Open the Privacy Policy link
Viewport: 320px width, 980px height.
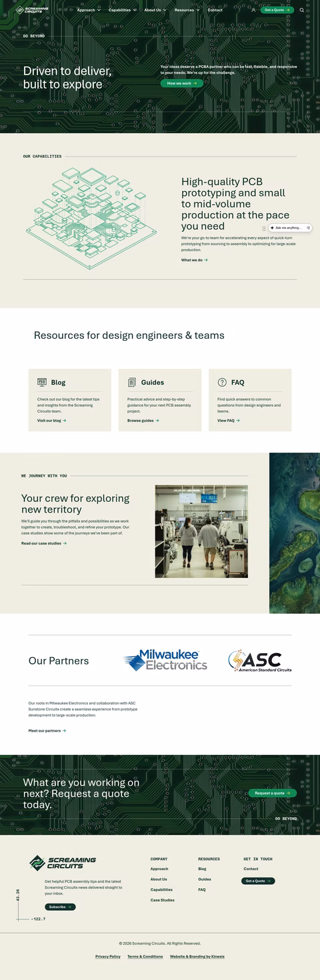(108, 957)
